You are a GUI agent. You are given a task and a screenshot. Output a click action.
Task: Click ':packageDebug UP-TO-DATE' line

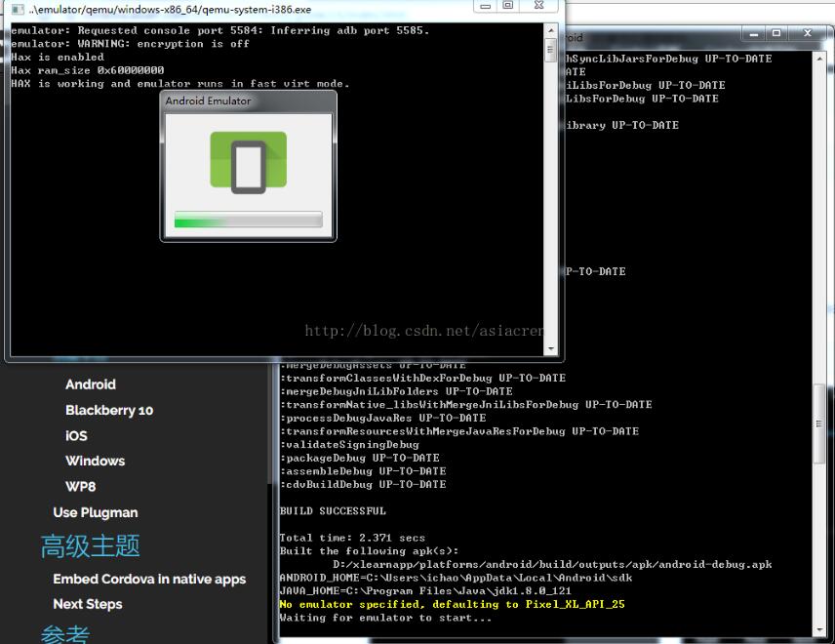tap(360, 458)
